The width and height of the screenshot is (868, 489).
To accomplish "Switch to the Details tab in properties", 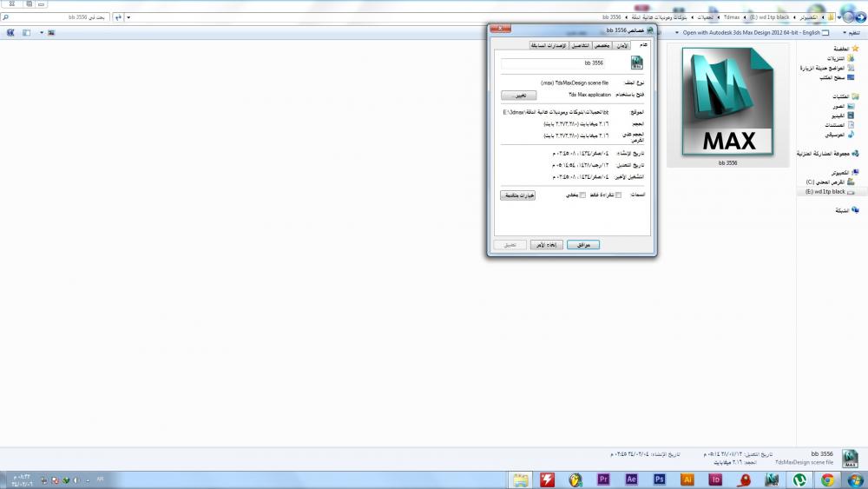I will coord(581,45).
